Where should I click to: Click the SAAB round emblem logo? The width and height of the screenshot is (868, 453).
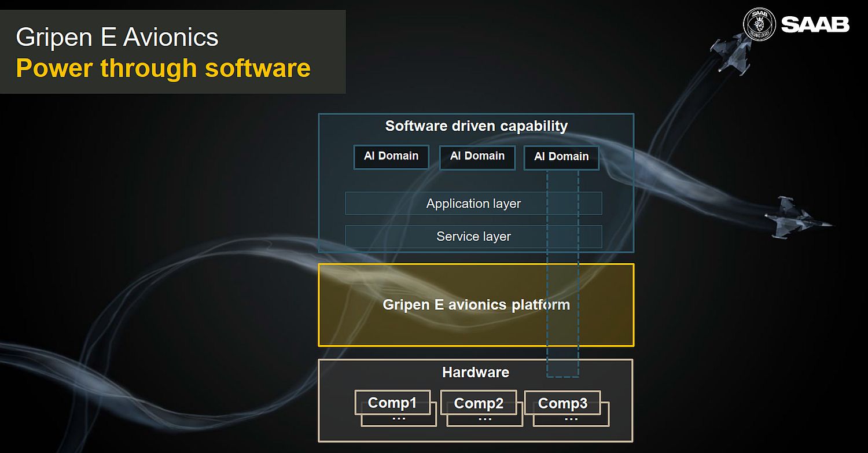pyautogui.click(x=759, y=25)
